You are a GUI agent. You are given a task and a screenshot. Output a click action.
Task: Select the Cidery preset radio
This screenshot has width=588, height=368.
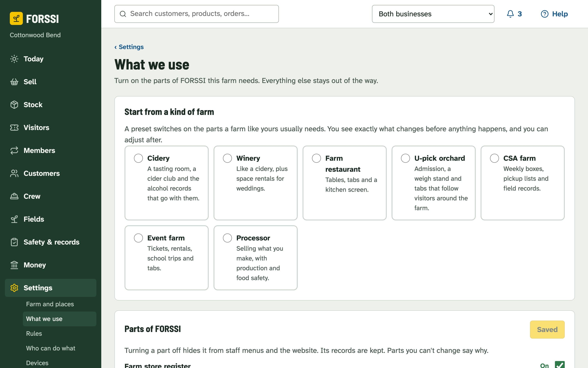[138, 158]
